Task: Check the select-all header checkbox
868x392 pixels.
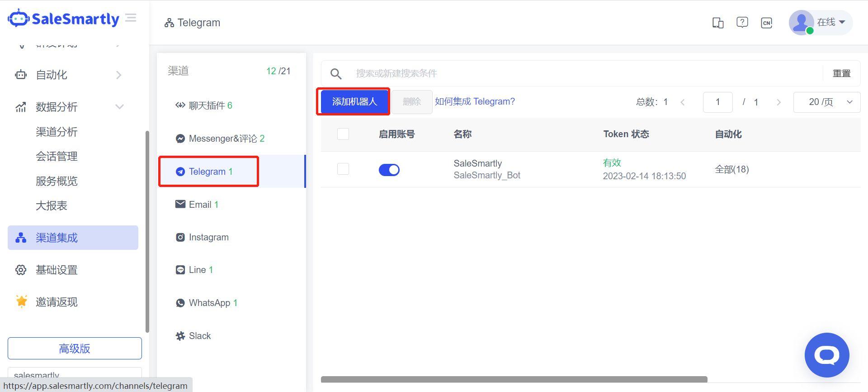Action: pyautogui.click(x=343, y=134)
